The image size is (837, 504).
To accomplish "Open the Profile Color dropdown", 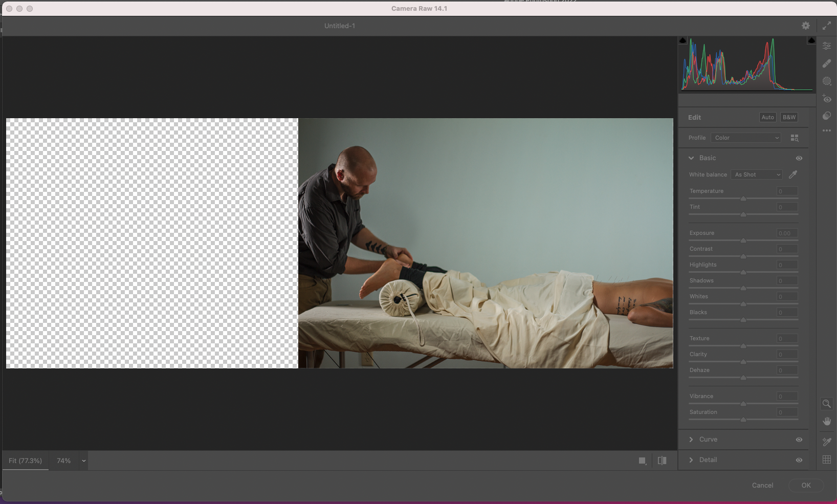I will point(745,138).
